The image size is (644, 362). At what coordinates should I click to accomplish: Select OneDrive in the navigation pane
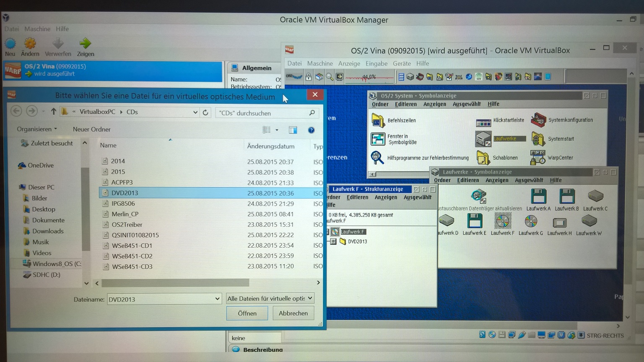(x=36, y=165)
